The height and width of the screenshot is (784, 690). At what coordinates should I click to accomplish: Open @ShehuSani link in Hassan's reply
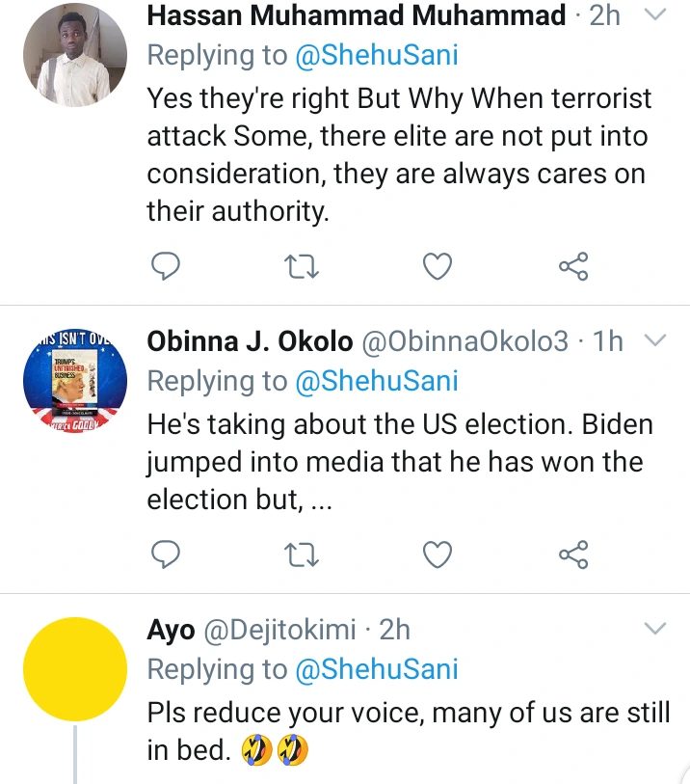coord(378,55)
